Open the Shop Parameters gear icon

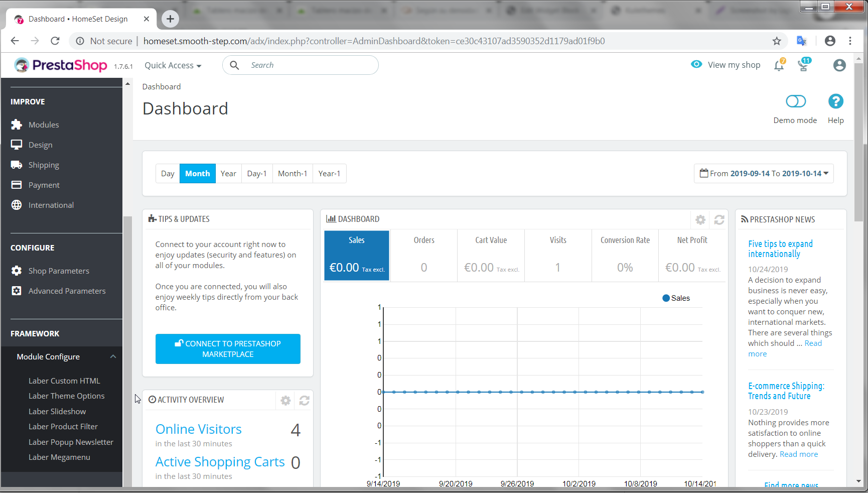17,271
